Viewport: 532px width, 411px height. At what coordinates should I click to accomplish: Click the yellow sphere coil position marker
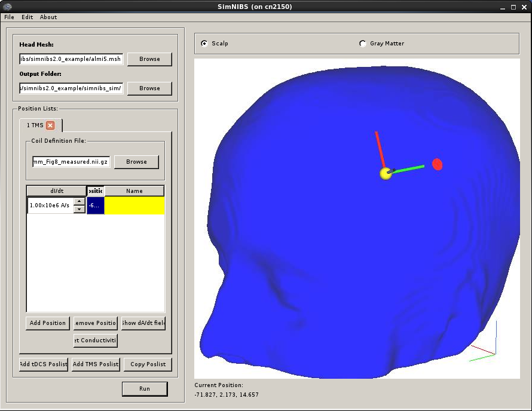click(386, 173)
